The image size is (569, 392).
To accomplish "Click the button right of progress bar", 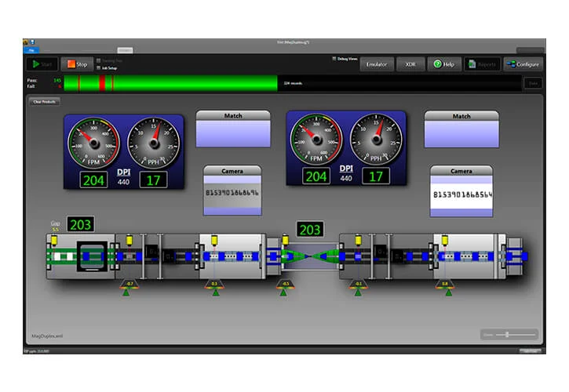I will pos(533,83).
